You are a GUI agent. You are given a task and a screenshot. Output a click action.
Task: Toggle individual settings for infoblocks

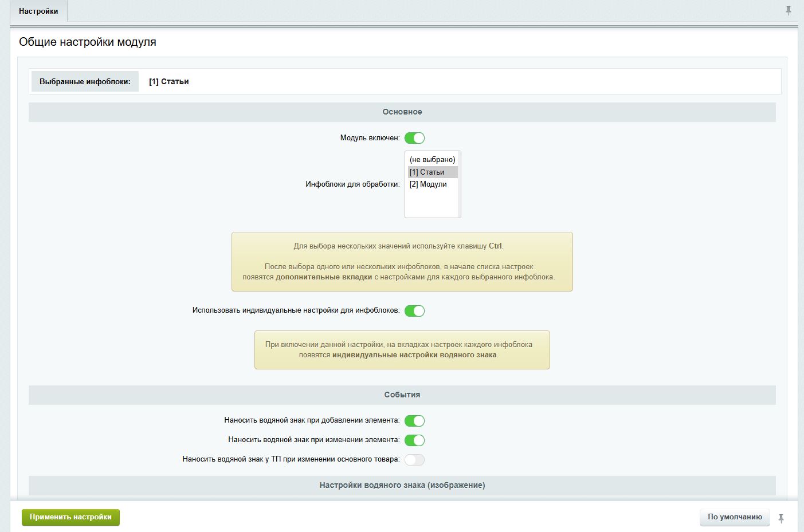[414, 311]
